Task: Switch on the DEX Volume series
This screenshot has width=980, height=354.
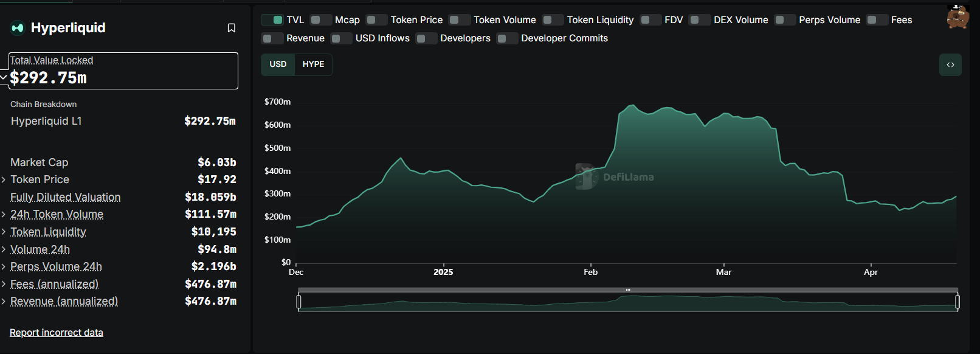Action: coord(700,20)
